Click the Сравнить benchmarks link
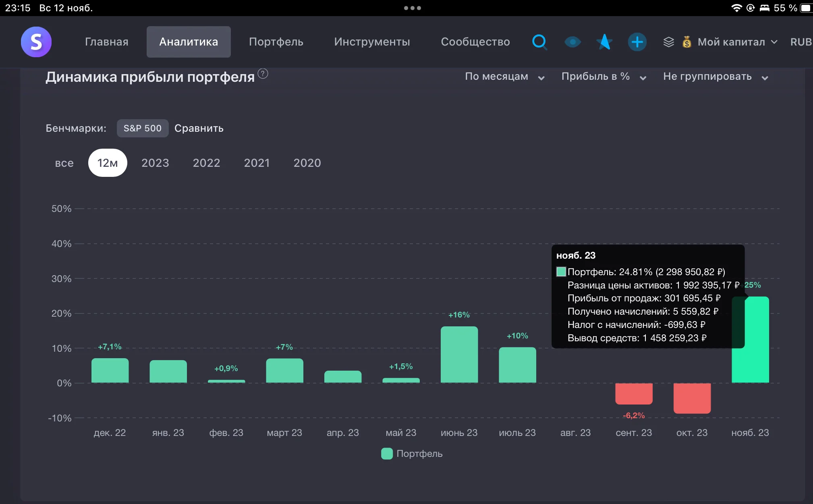 [199, 128]
